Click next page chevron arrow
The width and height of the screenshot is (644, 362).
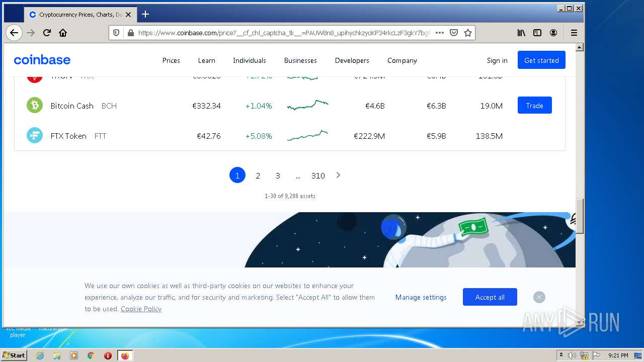pyautogui.click(x=338, y=175)
